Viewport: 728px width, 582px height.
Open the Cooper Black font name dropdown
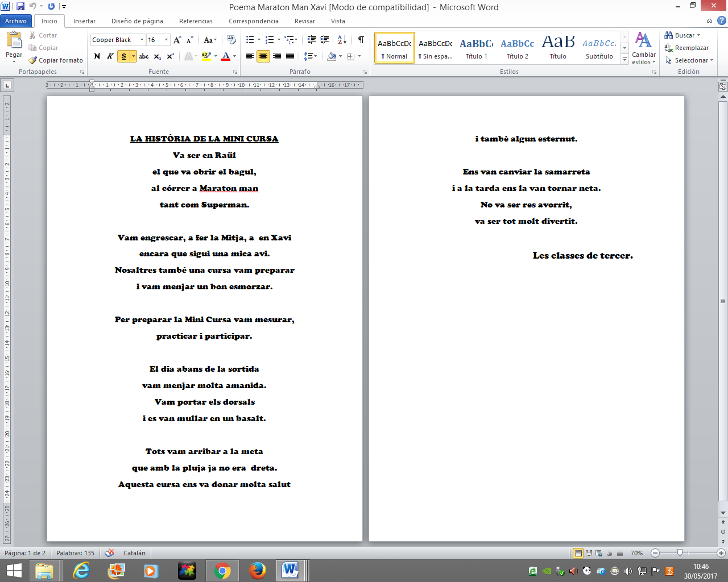[x=142, y=40]
